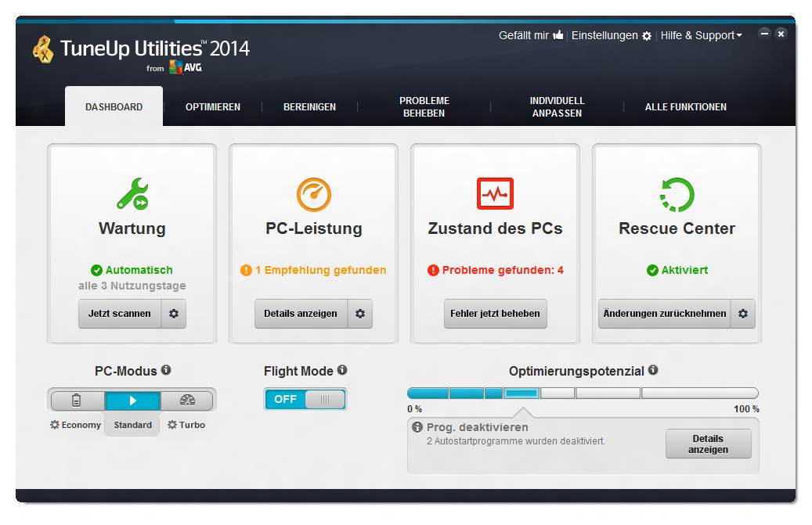Click the Jetzt scannen button
812x525 pixels.
pos(120,314)
